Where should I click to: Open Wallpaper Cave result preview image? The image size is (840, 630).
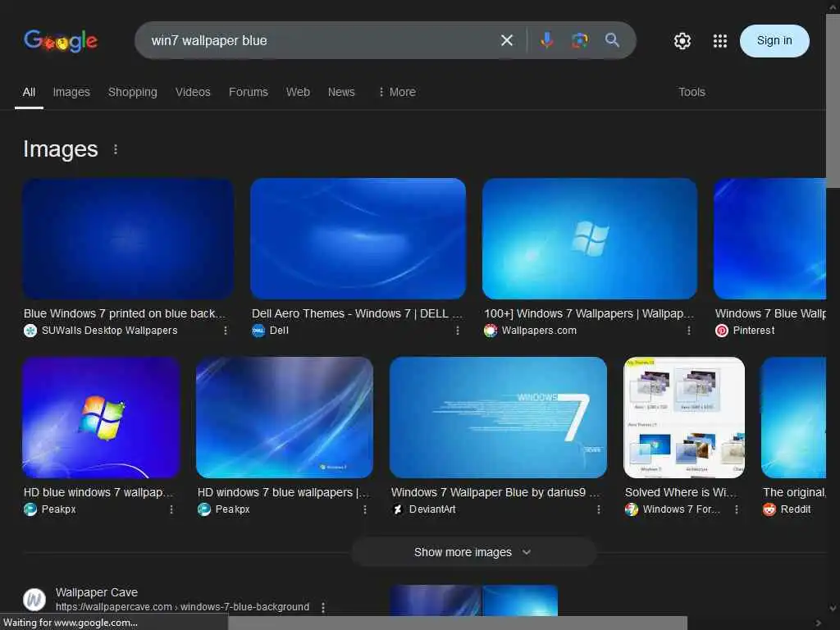473,600
